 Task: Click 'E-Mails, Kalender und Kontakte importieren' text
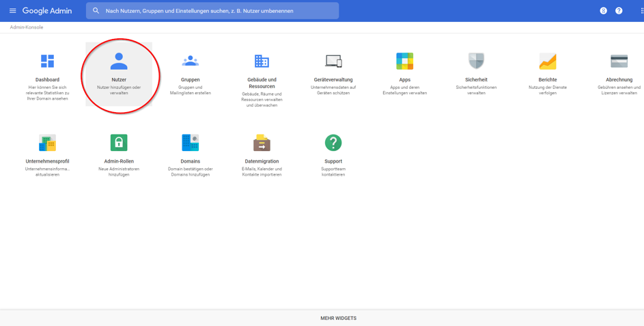click(x=262, y=172)
